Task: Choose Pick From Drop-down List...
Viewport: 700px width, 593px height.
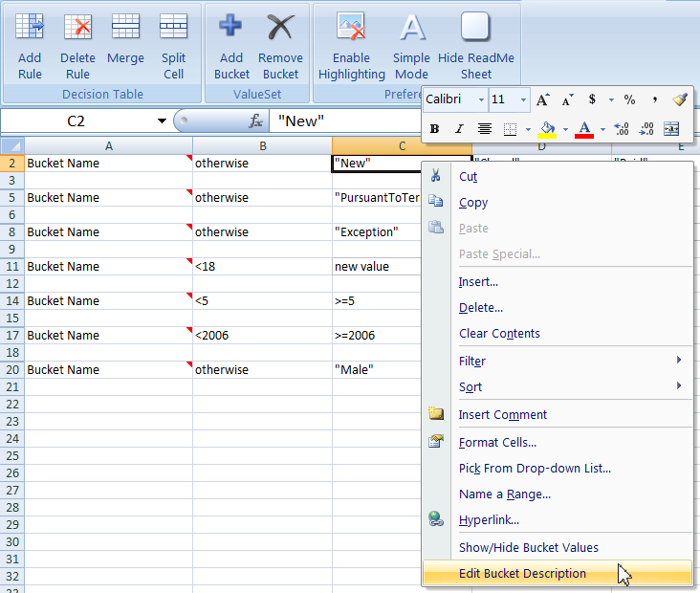Action: point(558,469)
